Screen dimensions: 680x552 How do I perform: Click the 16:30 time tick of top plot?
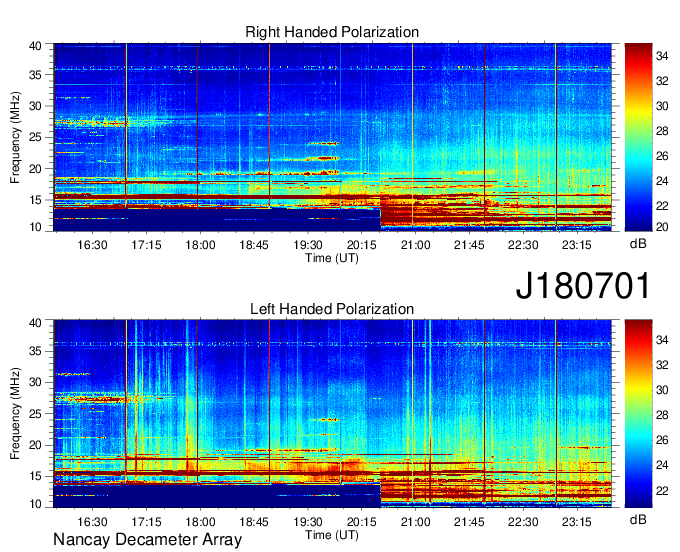tap(92, 245)
